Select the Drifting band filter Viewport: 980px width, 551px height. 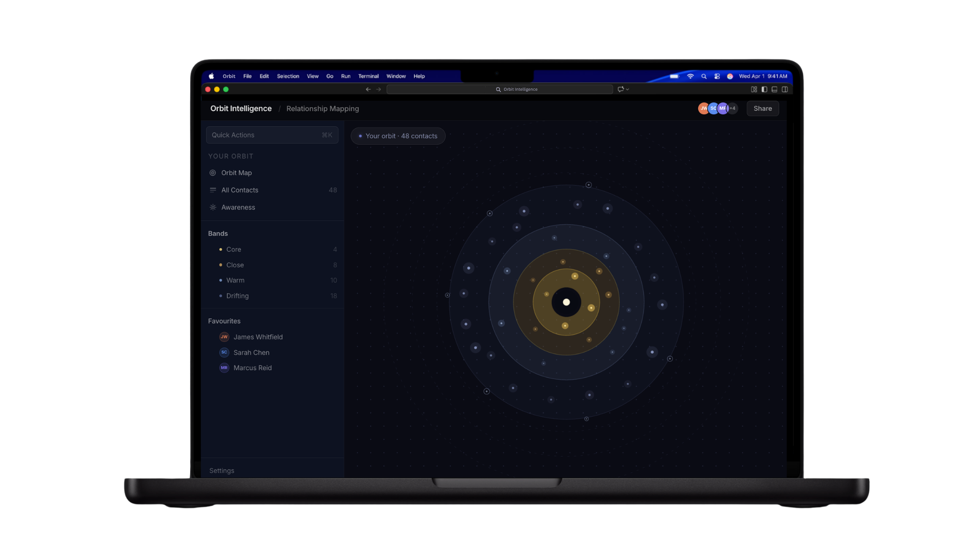pyautogui.click(x=237, y=296)
